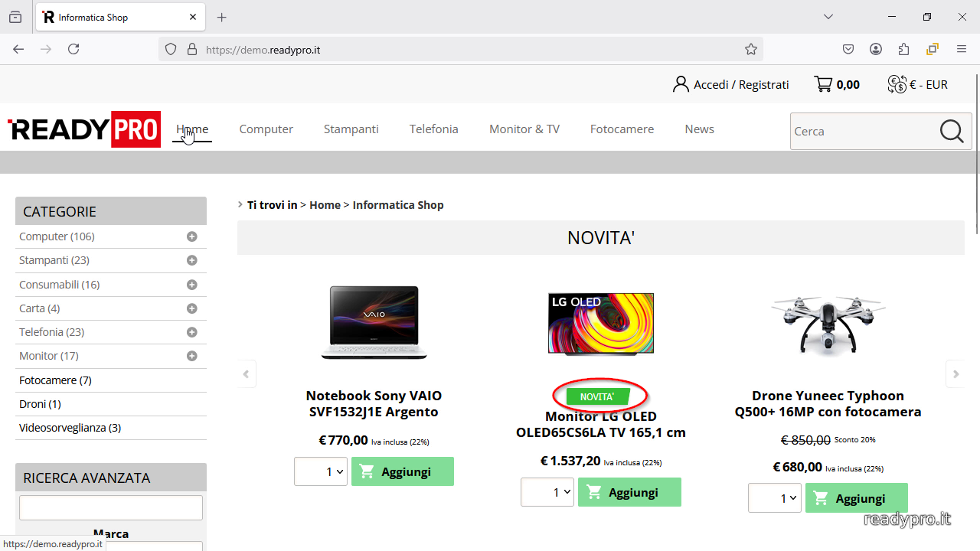Open the Monitor & TV menu
Image resolution: width=980 pixels, height=551 pixels.
click(524, 129)
